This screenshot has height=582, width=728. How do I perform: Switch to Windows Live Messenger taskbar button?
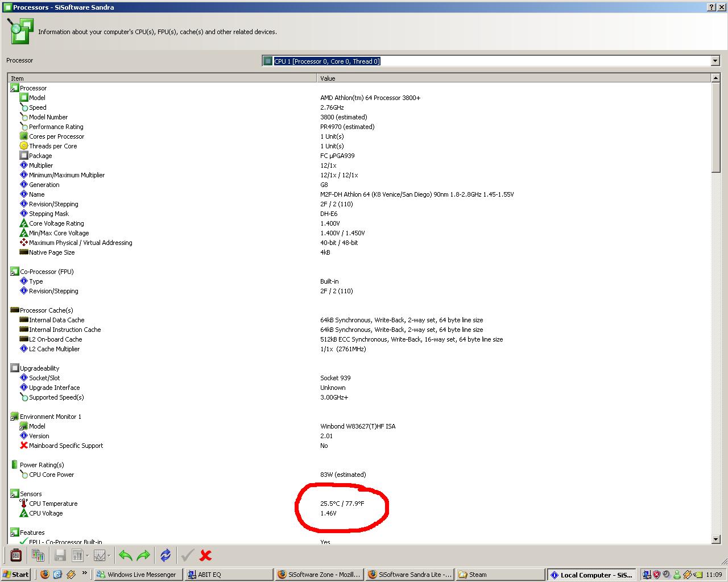click(x=138, y=575)
